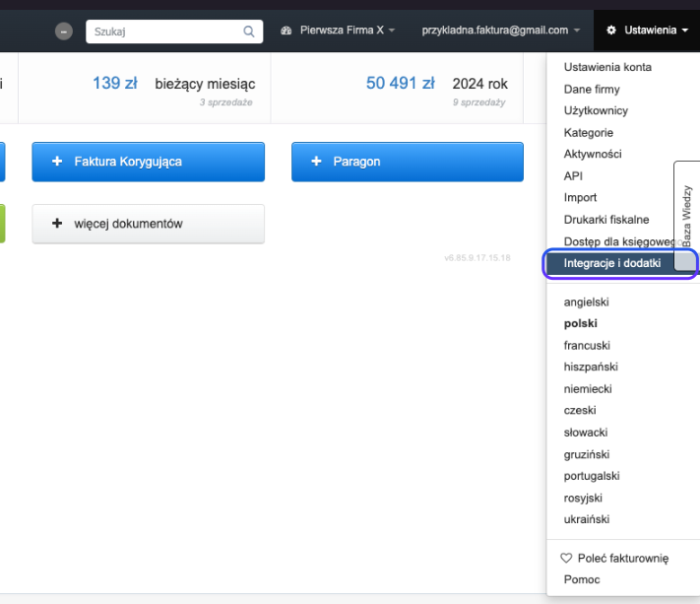Click the plus icon on Faktura Korygująca
This screenshot has height=604, width=700.
click(x=57, y=162)
